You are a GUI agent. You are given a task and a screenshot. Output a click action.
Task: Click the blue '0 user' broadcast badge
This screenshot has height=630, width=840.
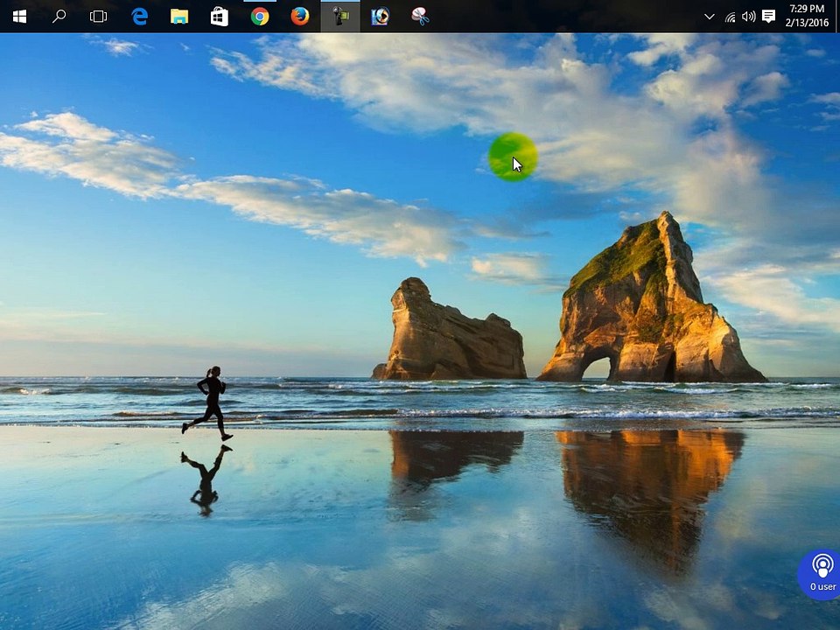(x=819, y=574)
